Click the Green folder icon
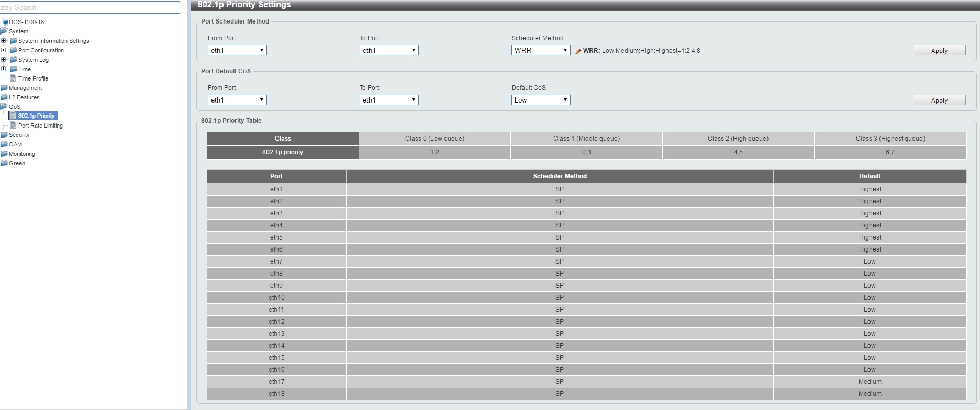The width and height of the screenshot is (980, 410). [x=4, y=163]
